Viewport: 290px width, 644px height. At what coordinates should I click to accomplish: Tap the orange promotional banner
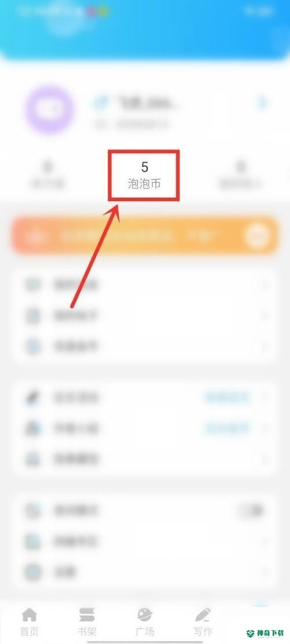point(145,236)
